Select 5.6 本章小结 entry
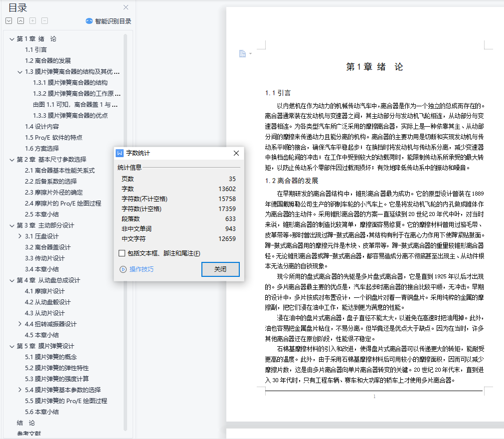The image size is (504, 439). click(42, 412)
